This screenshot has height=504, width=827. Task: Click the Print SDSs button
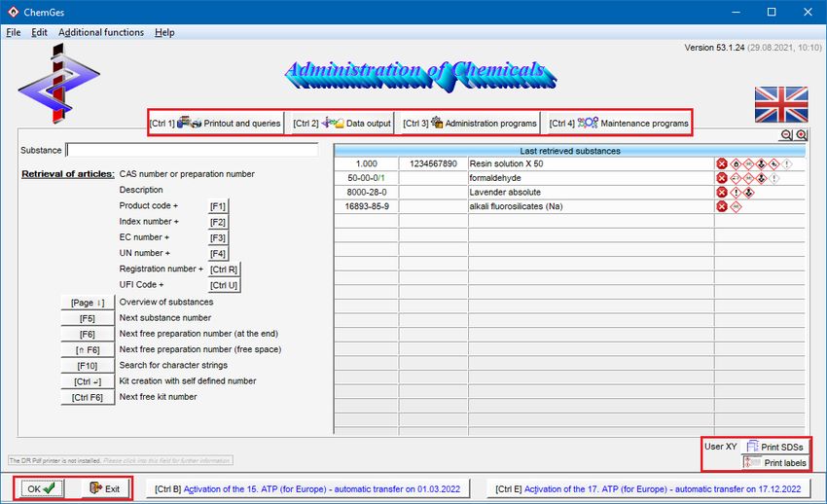(x=774, y=447)
